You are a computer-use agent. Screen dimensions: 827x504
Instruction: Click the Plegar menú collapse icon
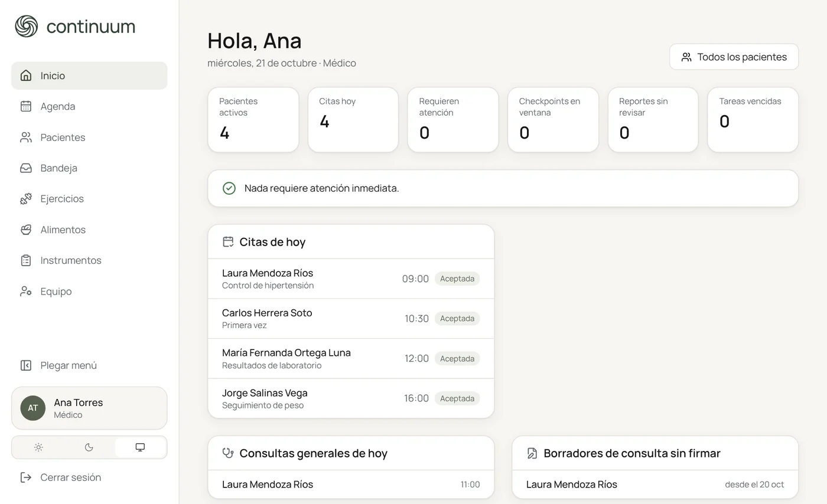coord(26,365)
